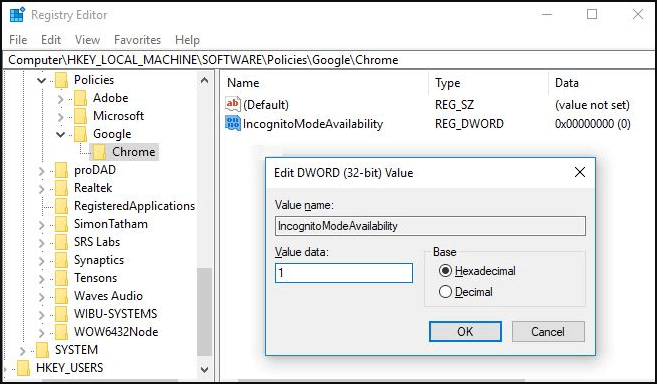Click the Tensons folder icon
The width and height of the screenshot is (657, 384).
click(62, 278)
